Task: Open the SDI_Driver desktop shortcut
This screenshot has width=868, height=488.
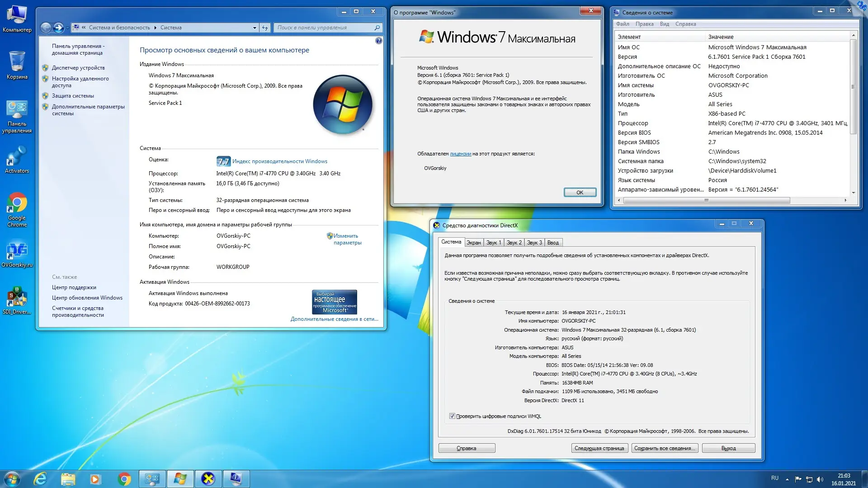Action: (x=17, y=300)
